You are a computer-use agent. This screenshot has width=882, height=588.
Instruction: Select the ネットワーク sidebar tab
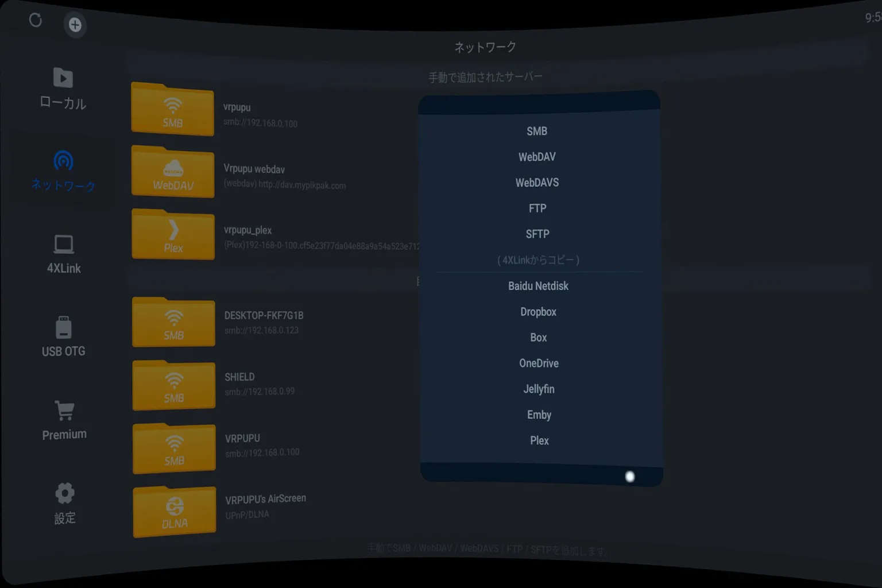coord(63,171)
